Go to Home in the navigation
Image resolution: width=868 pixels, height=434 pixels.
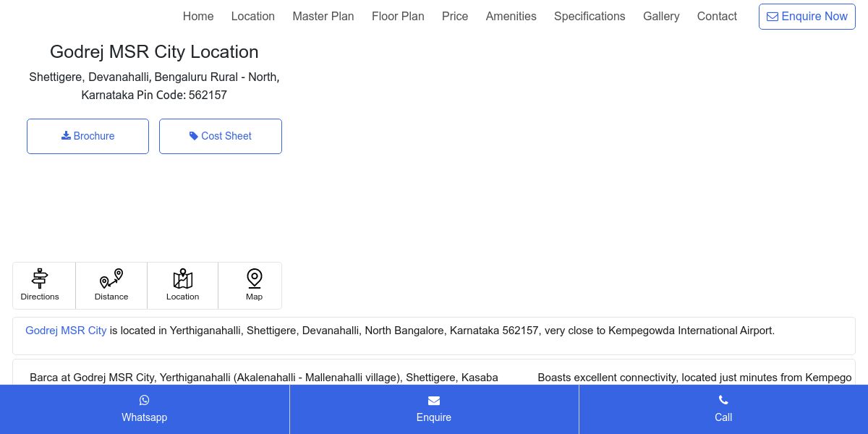[198, 16]
